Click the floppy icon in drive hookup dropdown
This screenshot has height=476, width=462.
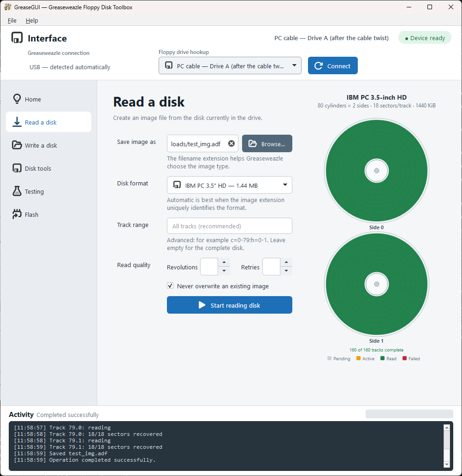coord(169,65)
